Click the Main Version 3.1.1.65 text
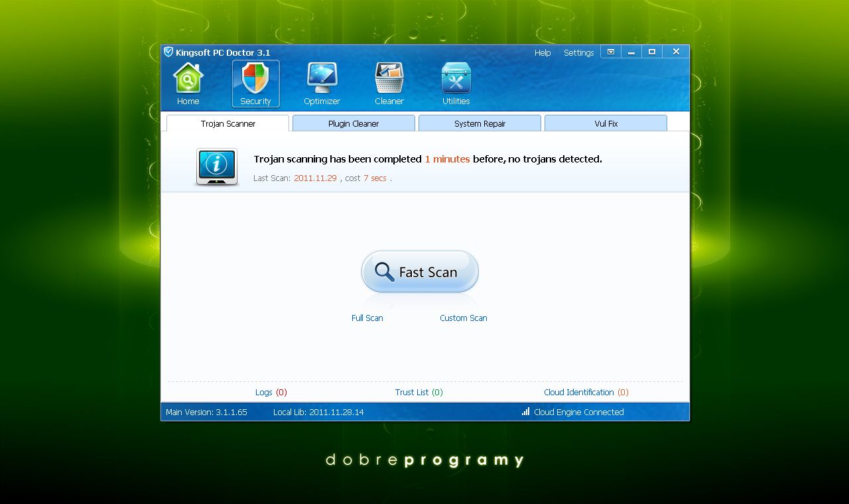 pos(206,412)
